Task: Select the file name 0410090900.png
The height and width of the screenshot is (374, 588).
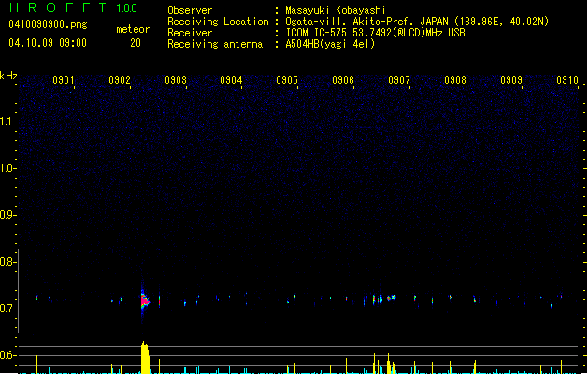Action: pyautogui.click(x=48, y=24)
